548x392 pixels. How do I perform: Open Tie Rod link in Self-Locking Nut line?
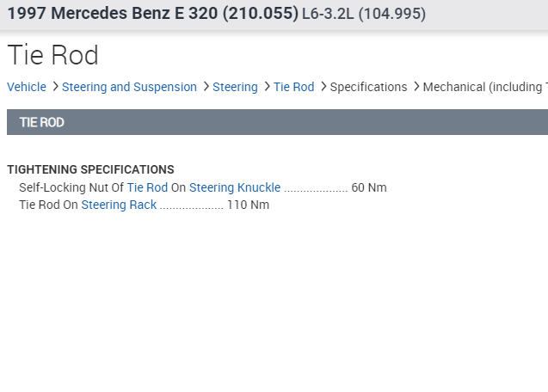pyautogui.click(x=147, y=187)
